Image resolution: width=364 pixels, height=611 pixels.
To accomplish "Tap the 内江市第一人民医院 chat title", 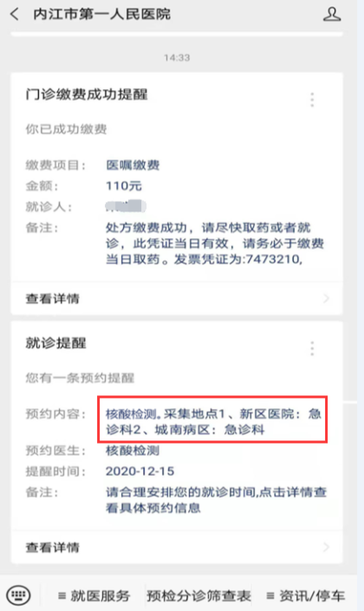I will click(102, 15).
